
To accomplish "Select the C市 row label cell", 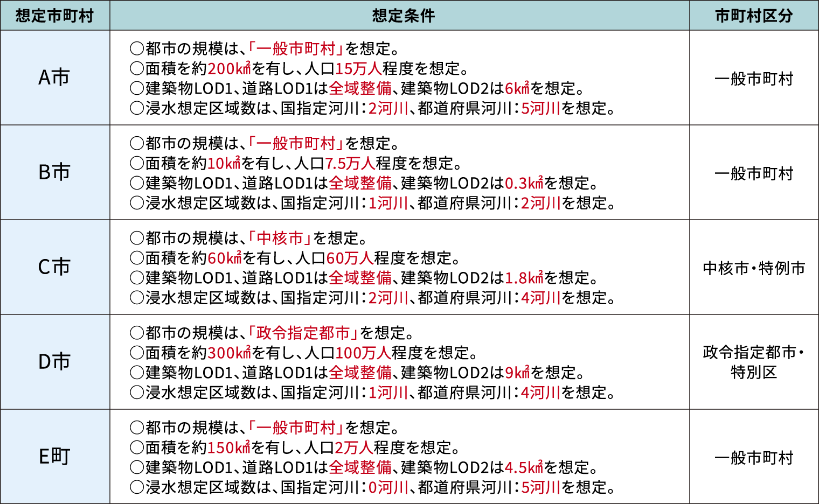I will (x=54, y=267).
